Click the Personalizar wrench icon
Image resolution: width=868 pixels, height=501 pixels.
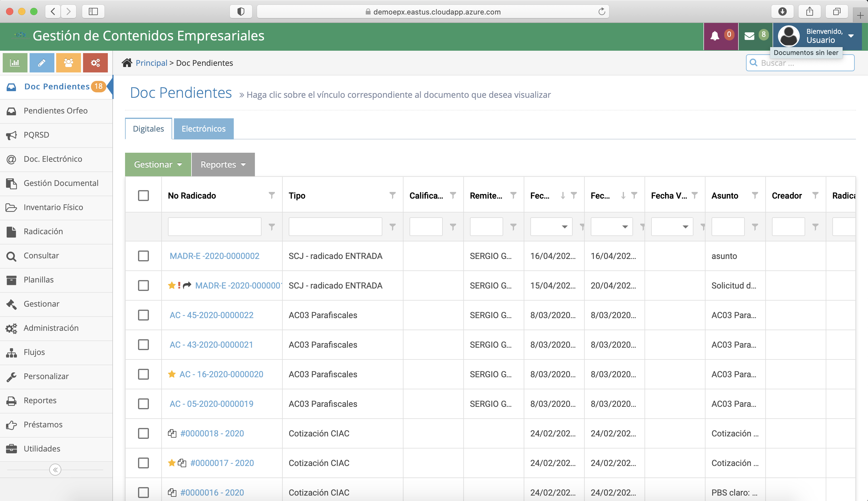(11, 377)
